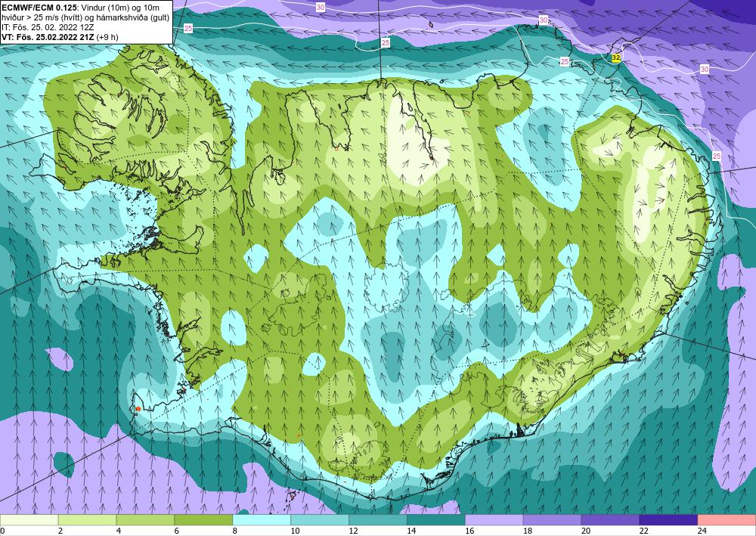Click the legend scale number 0
The width and height of the screenshot is (756, 536).
click(2, 531)
